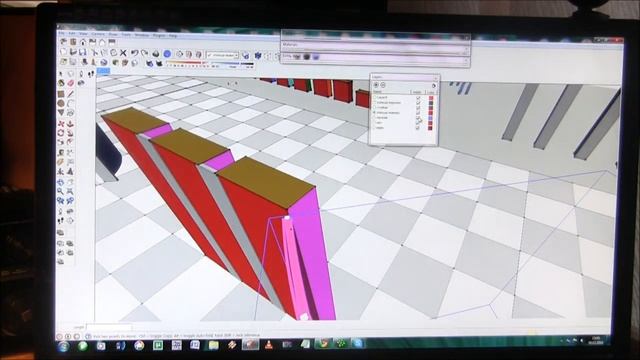
Task: Adjust the shadow time slider
Action: pyautogui.click(x=233, y=64)
